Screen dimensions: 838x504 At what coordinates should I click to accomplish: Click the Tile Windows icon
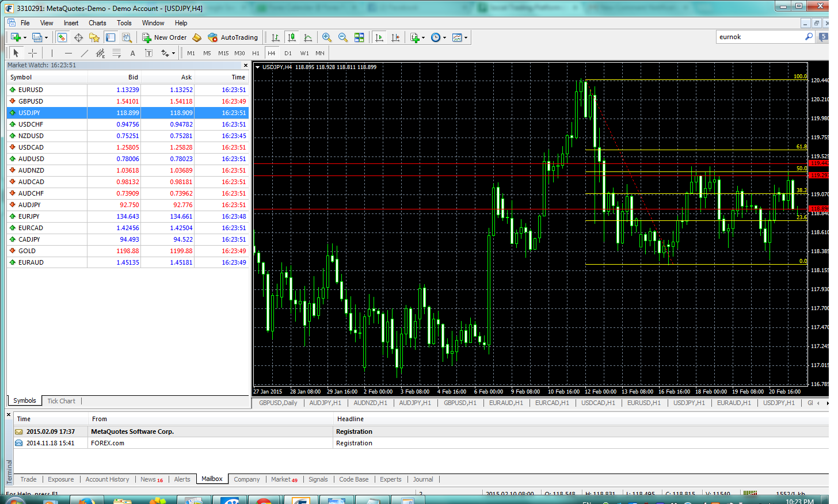[x=359, y=37]
